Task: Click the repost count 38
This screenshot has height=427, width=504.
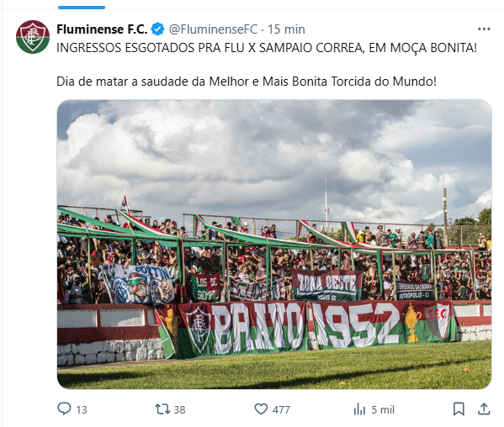Action: click(180, 409)
